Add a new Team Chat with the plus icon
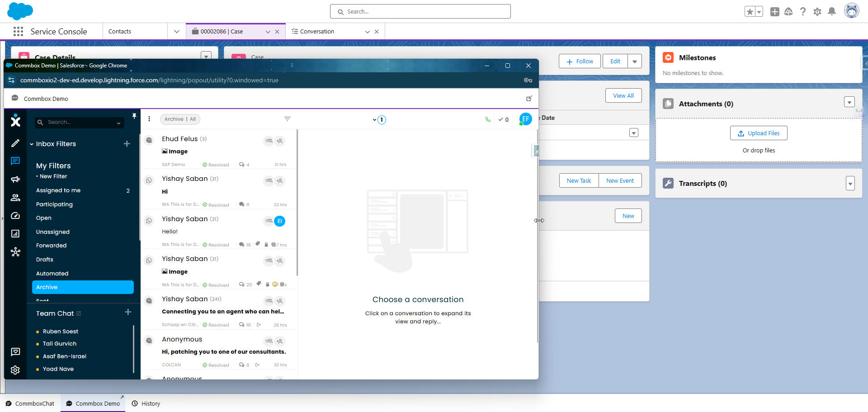Screen dimensions: 868x412 [128, 312]
